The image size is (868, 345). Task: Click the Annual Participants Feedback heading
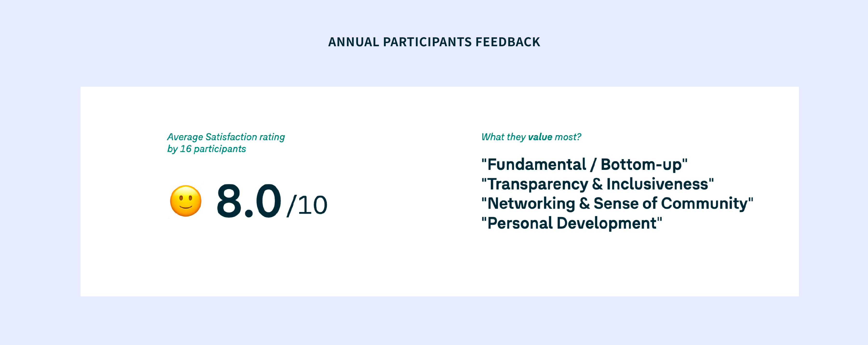[x=434, y=42]
